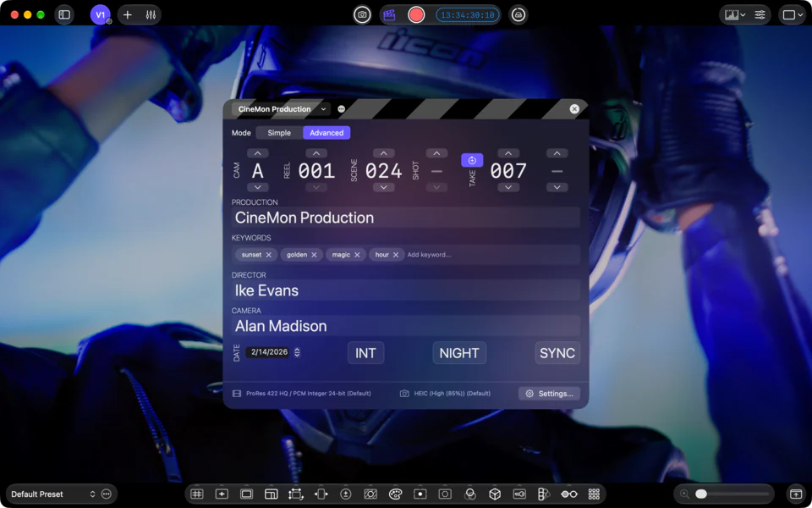The width and height of the screenshot is (812, 508).
Task: Start recording with the red record button
Action: pyautogui.click(x=416, y=14)
